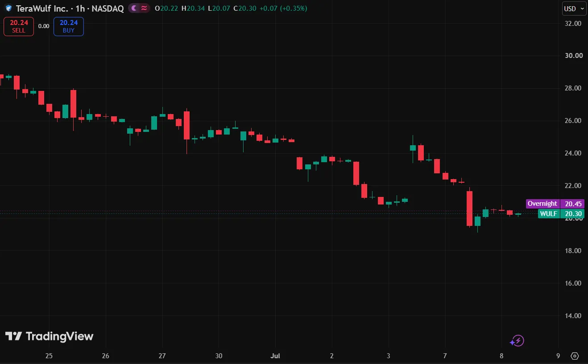Click the TradingView logo
This screenshot has height=364, width=588.
click(49, 336)
